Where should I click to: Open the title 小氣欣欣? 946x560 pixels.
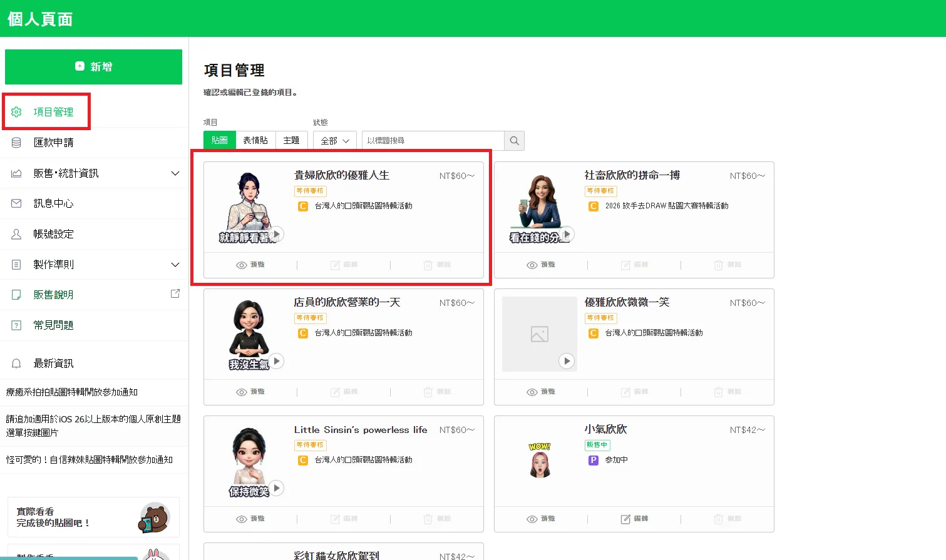[606, 430]
